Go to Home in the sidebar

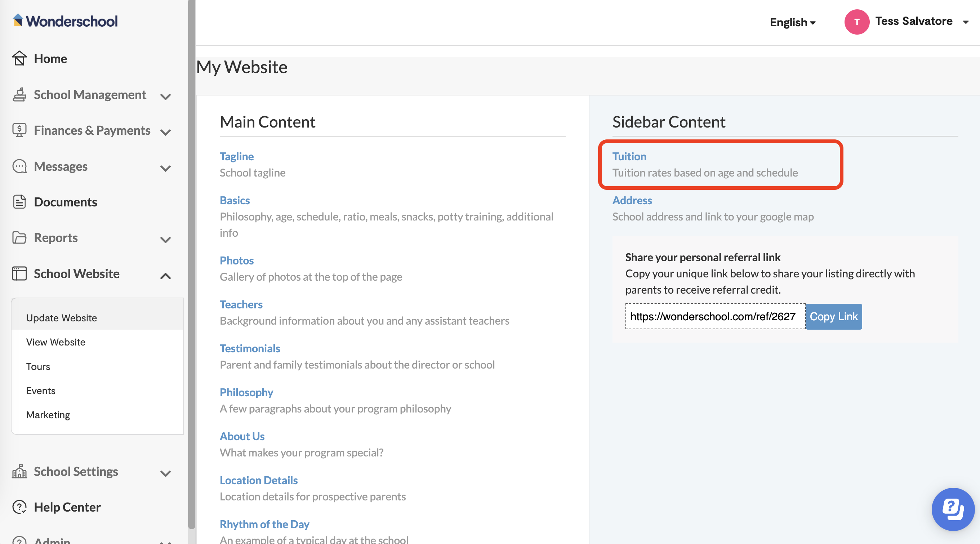click(50, 59)
